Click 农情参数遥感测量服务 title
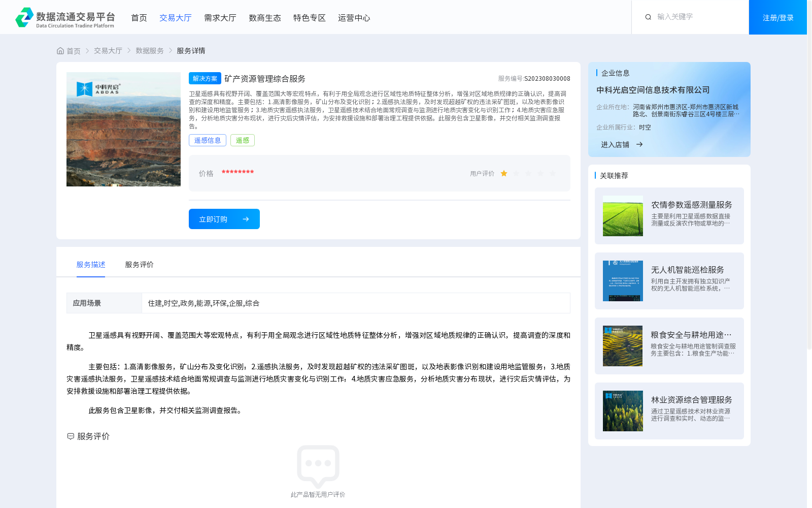 [692, 205]
